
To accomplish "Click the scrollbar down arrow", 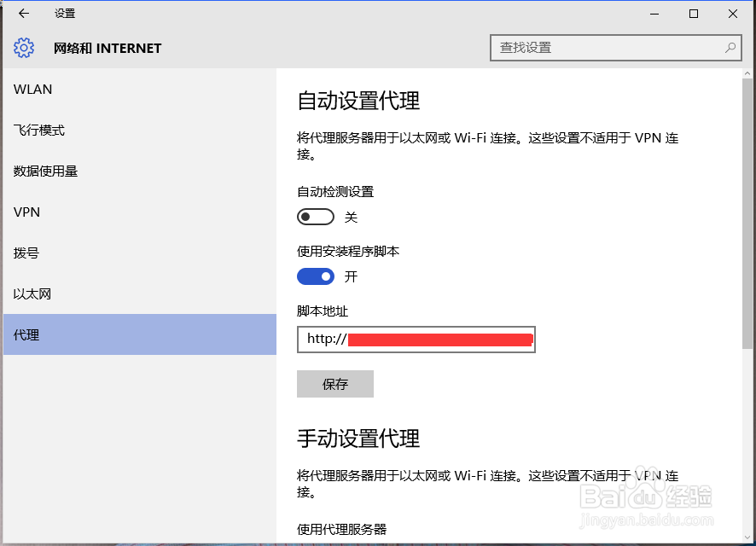I will click(x=747, y=537).
